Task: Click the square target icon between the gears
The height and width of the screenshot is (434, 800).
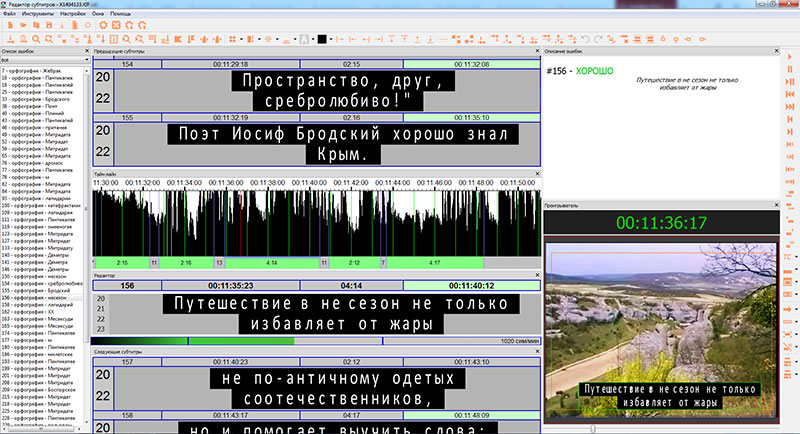Action: 116,25
